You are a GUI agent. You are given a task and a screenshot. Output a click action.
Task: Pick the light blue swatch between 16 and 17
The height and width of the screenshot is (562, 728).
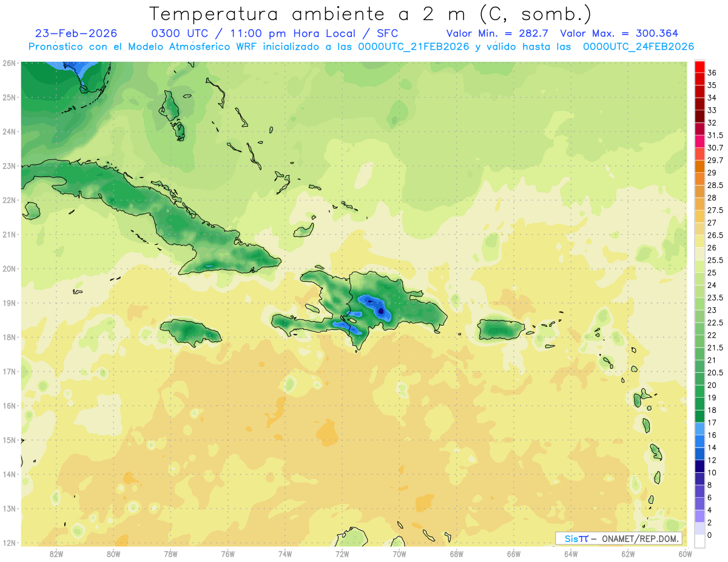pos(699,428)
